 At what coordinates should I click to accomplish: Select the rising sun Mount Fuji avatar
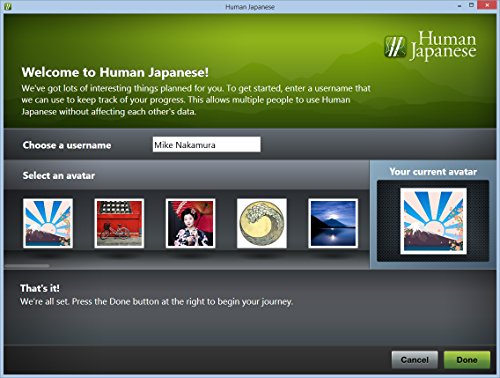[48, 223]
